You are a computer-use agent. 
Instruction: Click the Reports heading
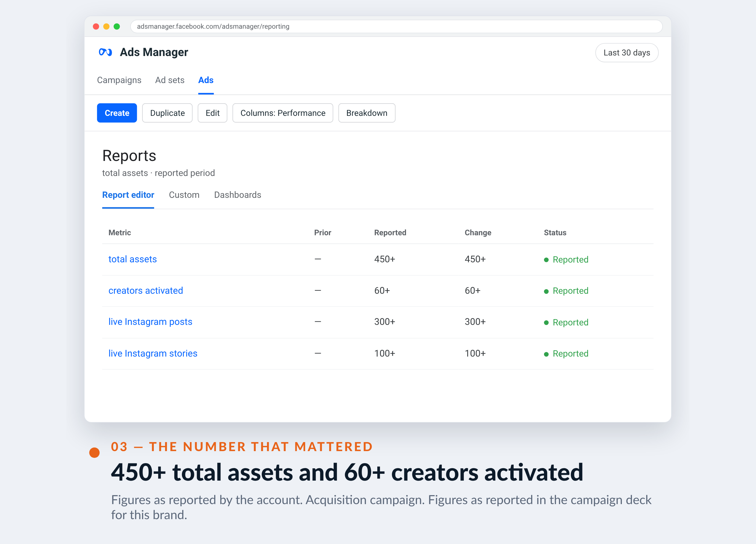coord(129,156)
